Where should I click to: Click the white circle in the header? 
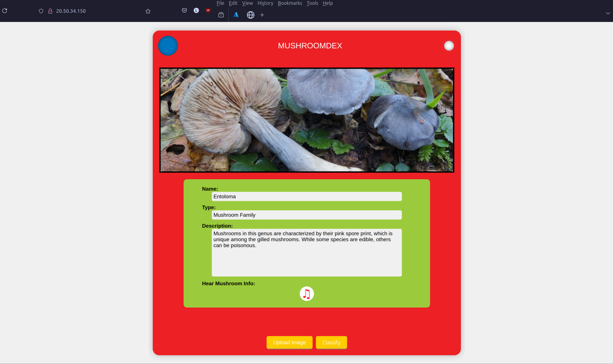[x=449, y=46]
